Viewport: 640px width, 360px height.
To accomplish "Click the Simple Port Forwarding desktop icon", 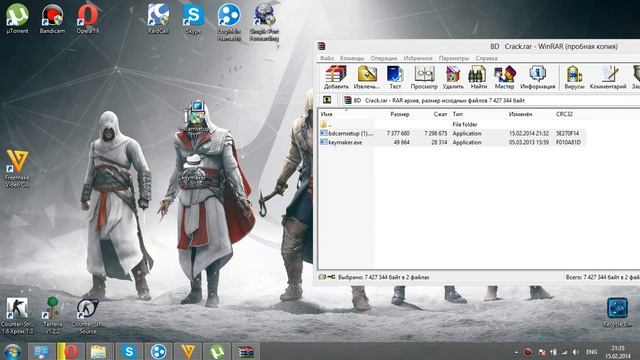I will (264, 22).
